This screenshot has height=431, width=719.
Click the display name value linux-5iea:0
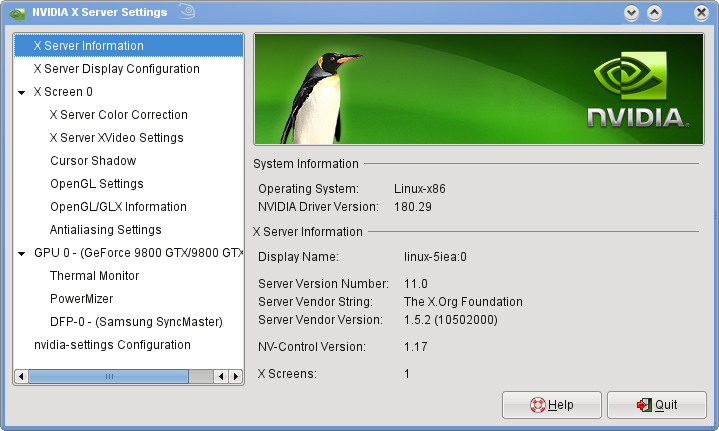[x=435, y=257]
